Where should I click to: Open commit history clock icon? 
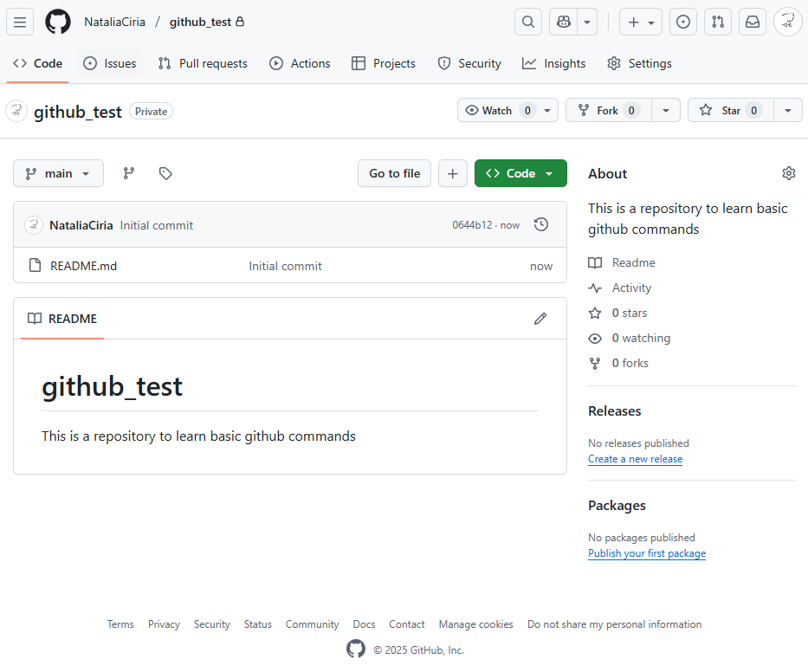tap(541, 225)
